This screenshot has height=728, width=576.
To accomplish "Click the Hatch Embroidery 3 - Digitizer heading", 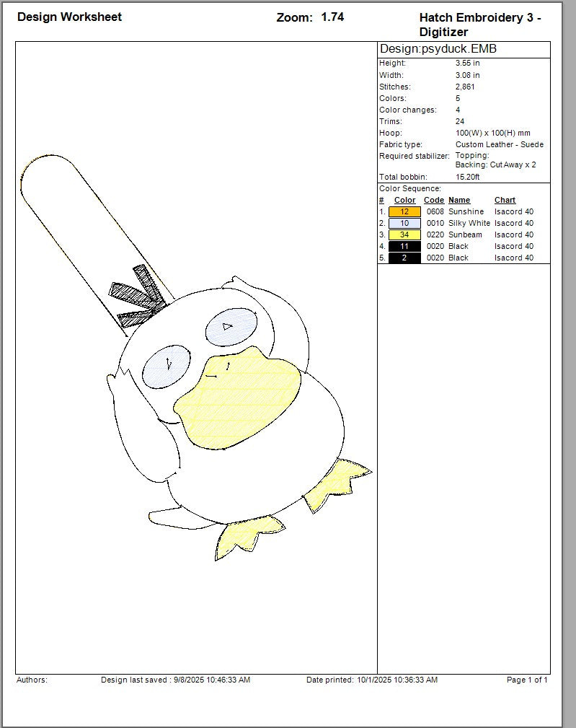I will pyautogui.click(x=479, y=25).
